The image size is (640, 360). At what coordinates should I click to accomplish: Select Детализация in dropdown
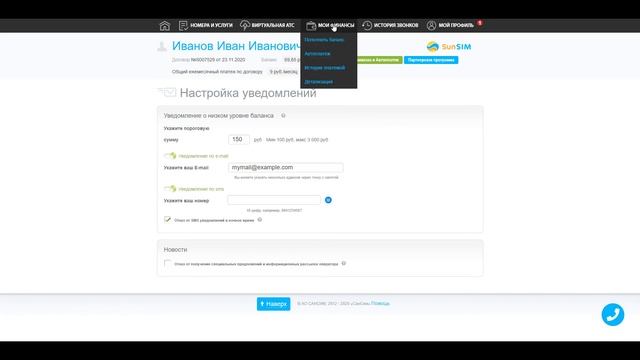click(318, 82)
